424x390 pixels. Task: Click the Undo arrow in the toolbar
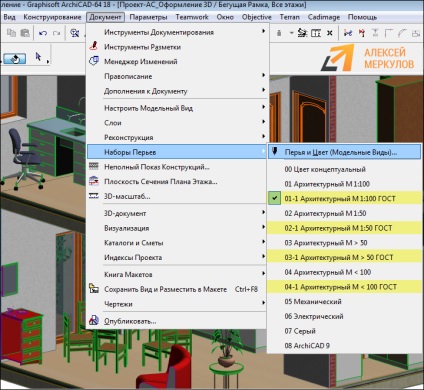click(43, 33)
